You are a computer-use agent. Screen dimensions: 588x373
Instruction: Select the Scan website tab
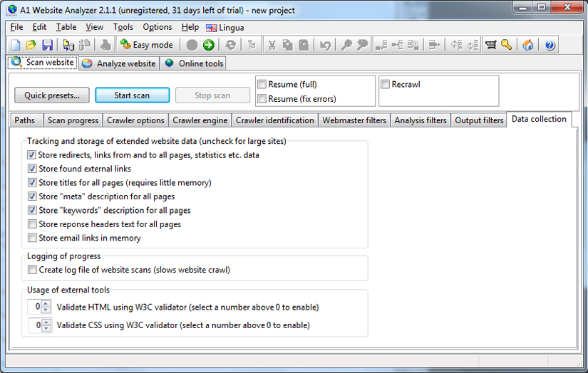[x=43, y=62]
